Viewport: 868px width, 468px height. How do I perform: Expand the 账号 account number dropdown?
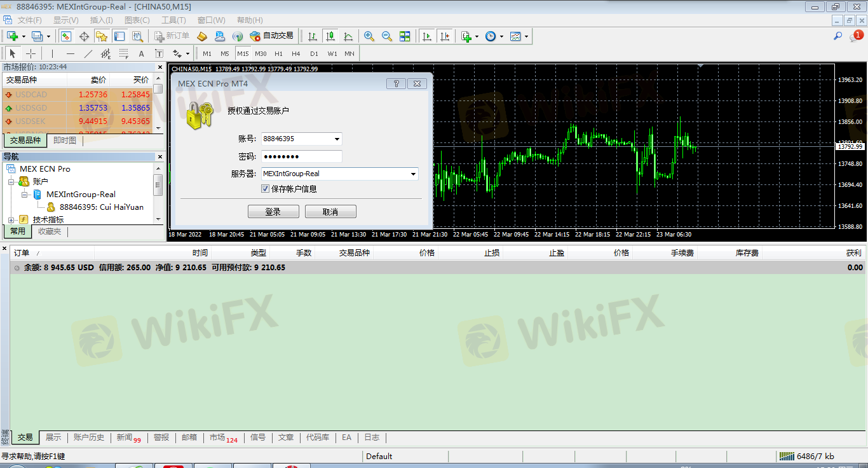click(337, 139)
